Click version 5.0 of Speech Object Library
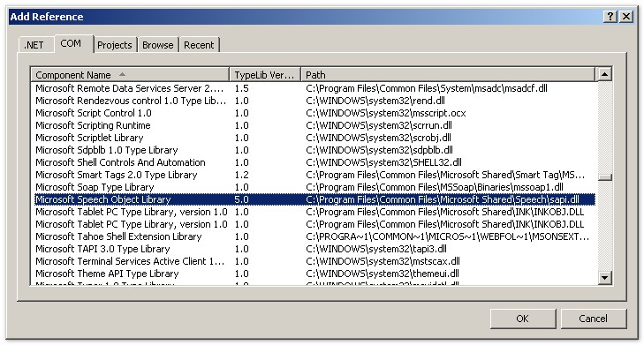644x345 pixels. point(241,199)
